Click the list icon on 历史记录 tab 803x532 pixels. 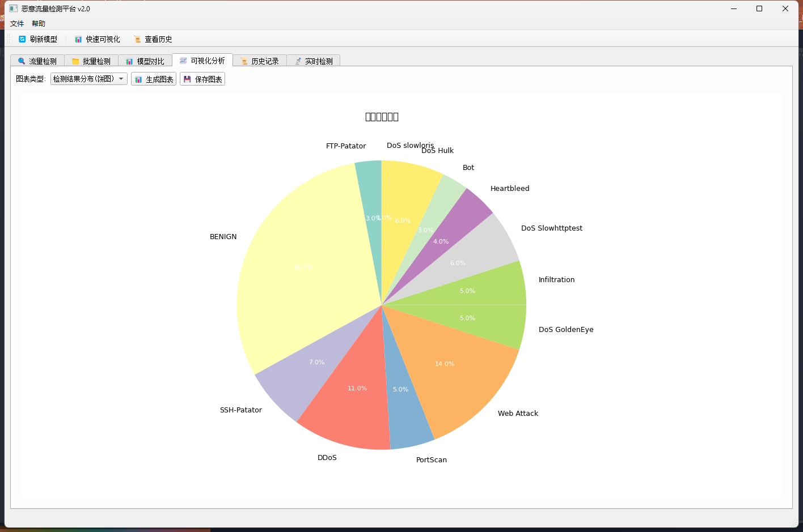[244, 61]
